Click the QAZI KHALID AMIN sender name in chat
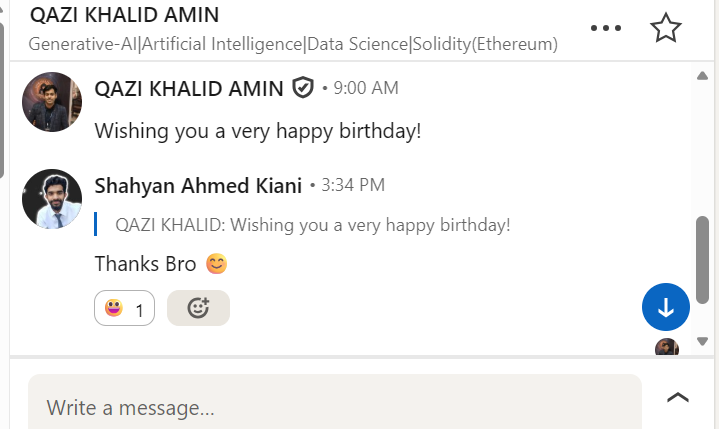The width and height of the screenshot is (719, 429). 189,89
